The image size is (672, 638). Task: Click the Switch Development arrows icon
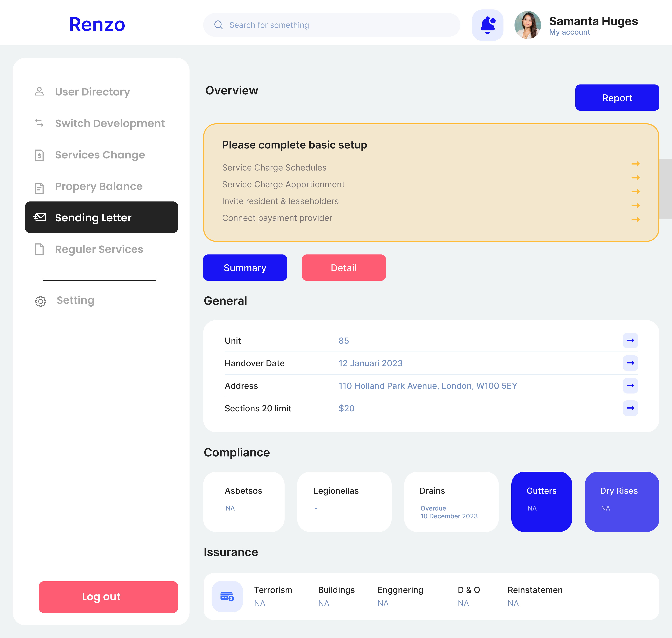click(40, 123)
